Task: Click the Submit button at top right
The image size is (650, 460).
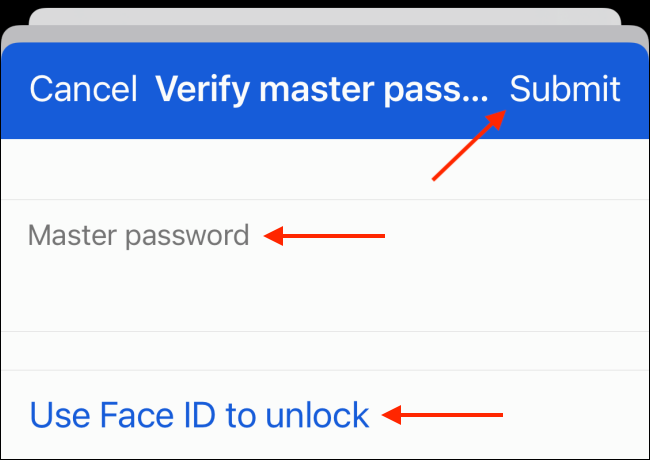Action: pyautogui.click(x=565, y=89)
